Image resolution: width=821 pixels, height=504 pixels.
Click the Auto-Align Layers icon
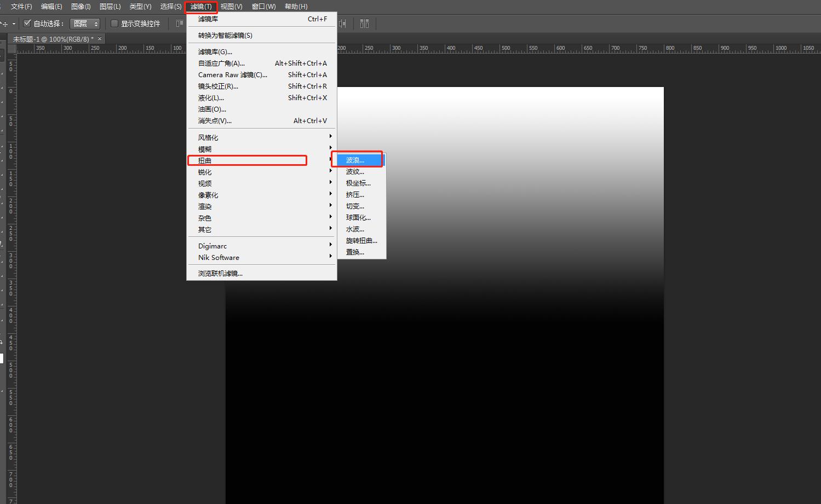(365, 24)
